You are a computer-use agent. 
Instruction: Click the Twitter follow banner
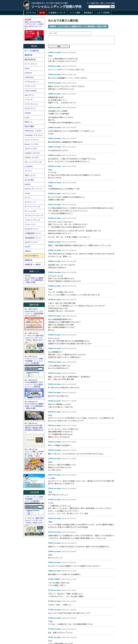(34, 481)
